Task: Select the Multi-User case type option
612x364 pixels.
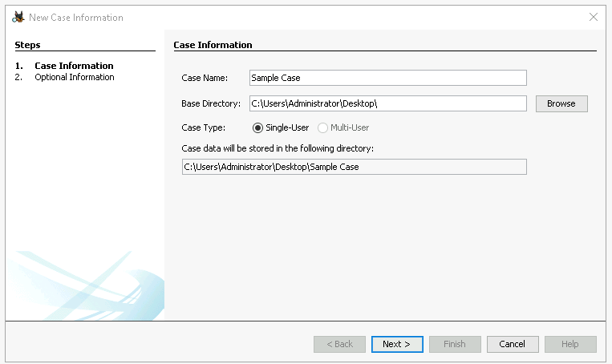Action: (x=323, y=127)
